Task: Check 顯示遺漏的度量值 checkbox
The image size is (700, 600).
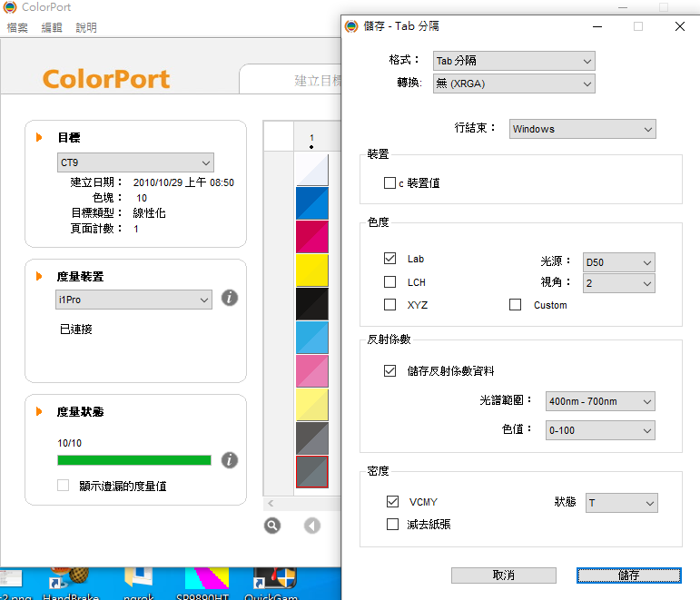Action: point(63,486)
